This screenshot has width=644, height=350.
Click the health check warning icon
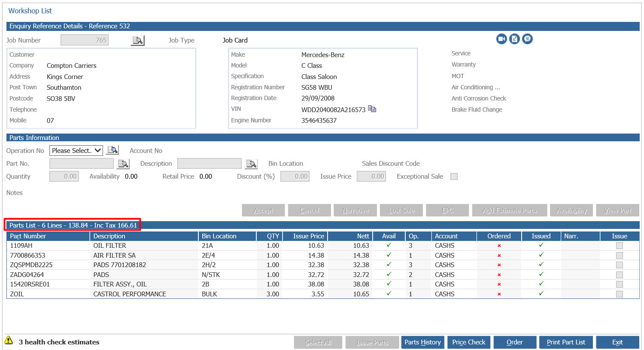9,340
